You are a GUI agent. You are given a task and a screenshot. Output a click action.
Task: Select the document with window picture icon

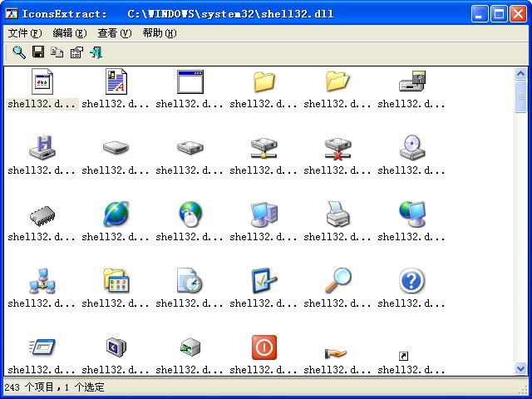(x=42, y=81)
